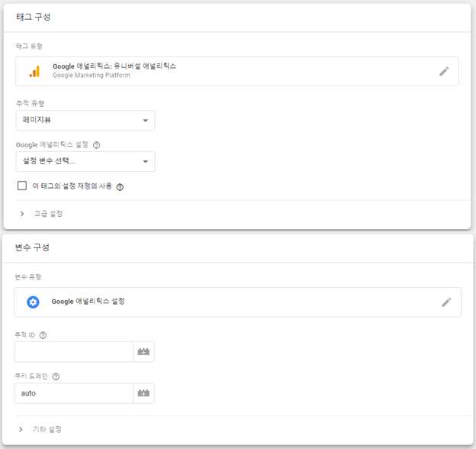Viewport: 476px width, 449px height.
Task: Select the Google 애널리틱스 설정 variable type card
Action: (x=238, y=302)
